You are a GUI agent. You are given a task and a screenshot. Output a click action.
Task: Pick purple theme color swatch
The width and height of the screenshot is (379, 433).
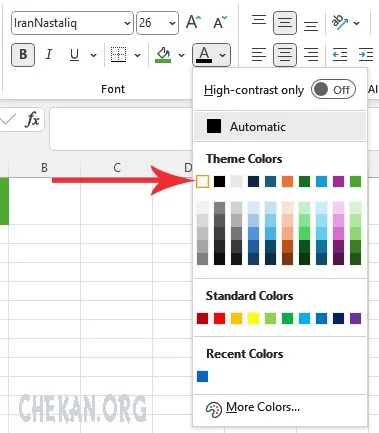pyautogui.click(x=338, y=181)
